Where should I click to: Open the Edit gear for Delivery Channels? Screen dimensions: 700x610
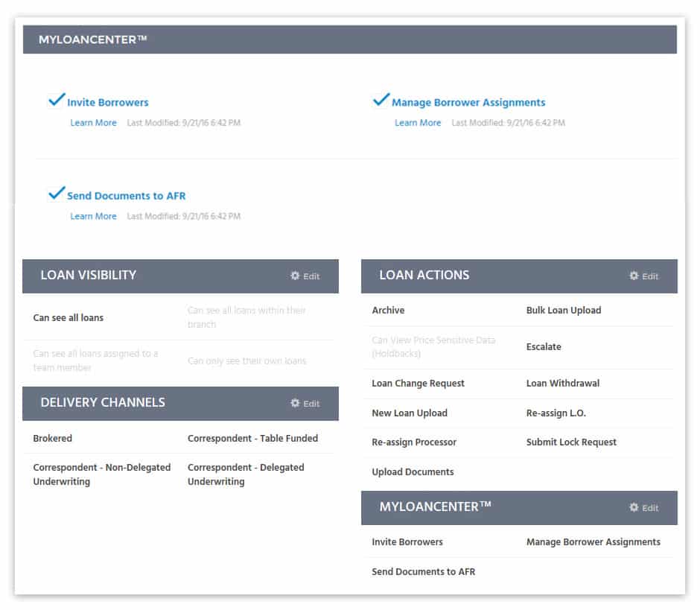point(305,403)
